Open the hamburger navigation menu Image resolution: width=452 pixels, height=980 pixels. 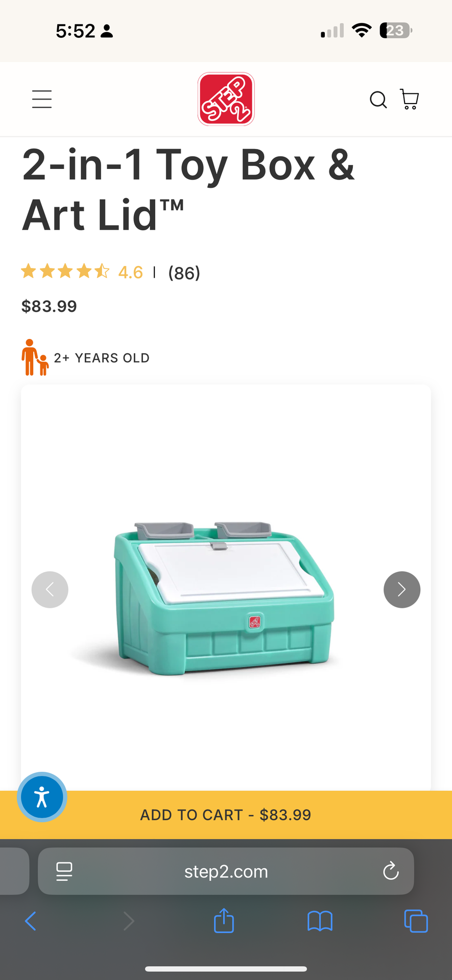[42, 99]
